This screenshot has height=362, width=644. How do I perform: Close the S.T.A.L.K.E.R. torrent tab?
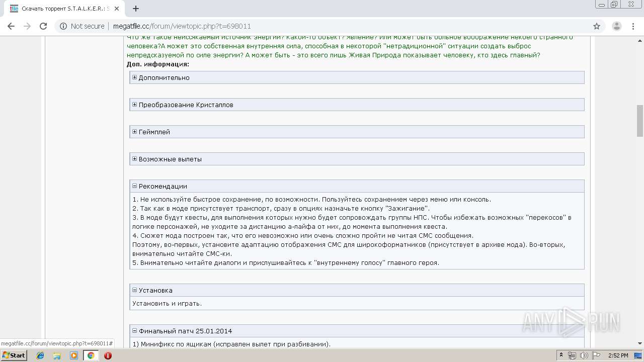117,9
